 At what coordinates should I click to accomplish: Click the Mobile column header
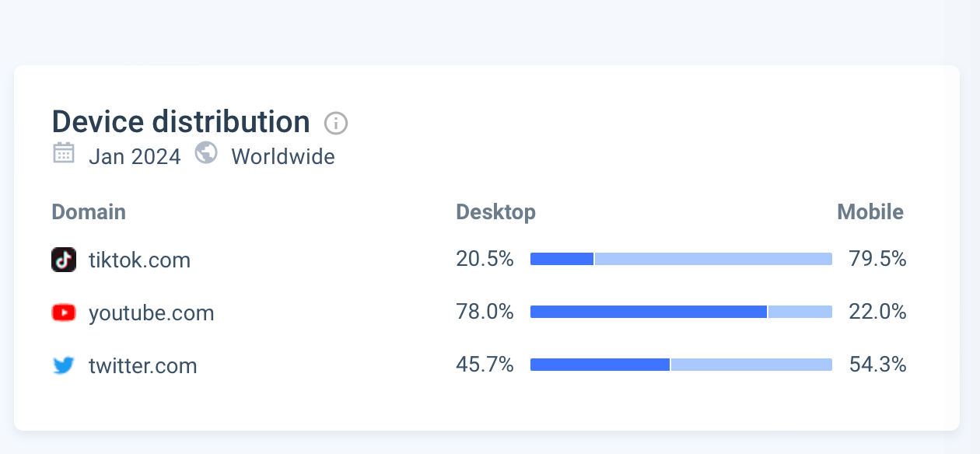(870, 212)
